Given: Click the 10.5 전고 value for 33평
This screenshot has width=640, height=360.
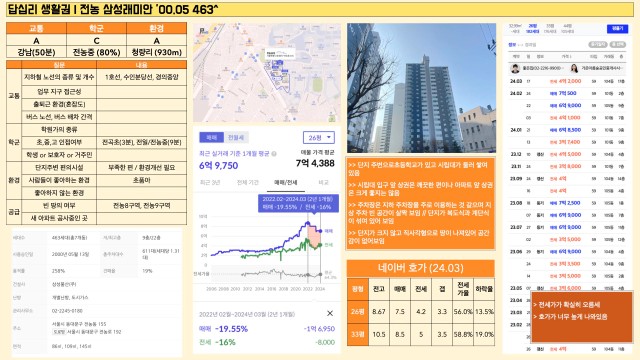Looking at the screenshot, I should (x=379, y=334).
